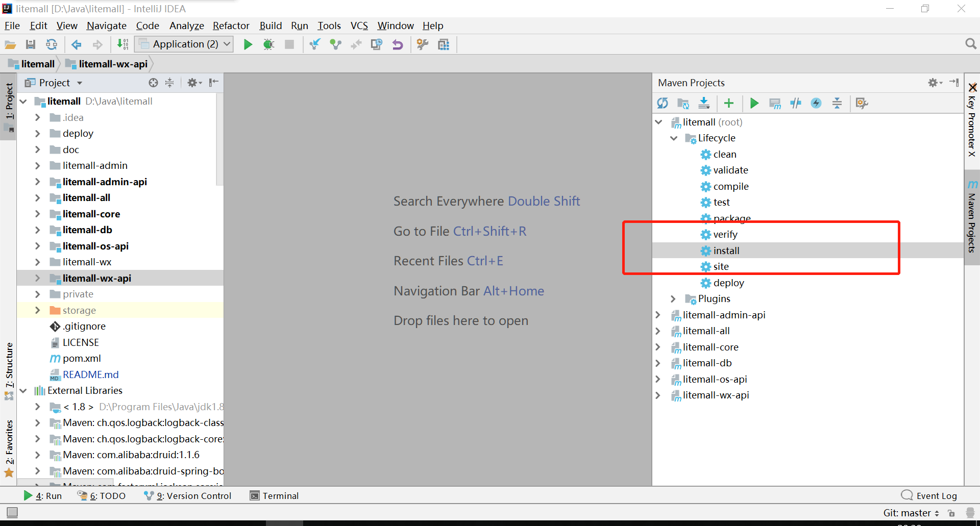Click the Maven download sources icon
This screenshot has height=526, width=980.
point(704,103)
